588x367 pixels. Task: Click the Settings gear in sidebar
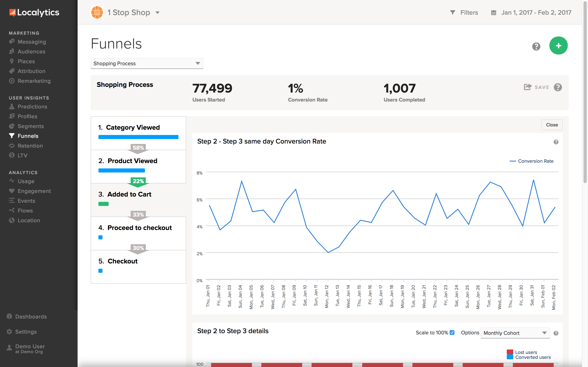(x=9, y=332)
